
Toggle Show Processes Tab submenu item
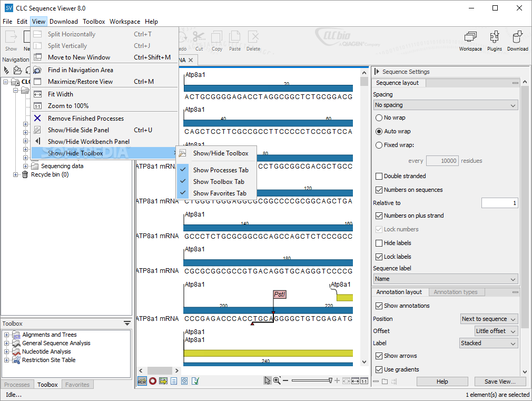click(216, 170)
